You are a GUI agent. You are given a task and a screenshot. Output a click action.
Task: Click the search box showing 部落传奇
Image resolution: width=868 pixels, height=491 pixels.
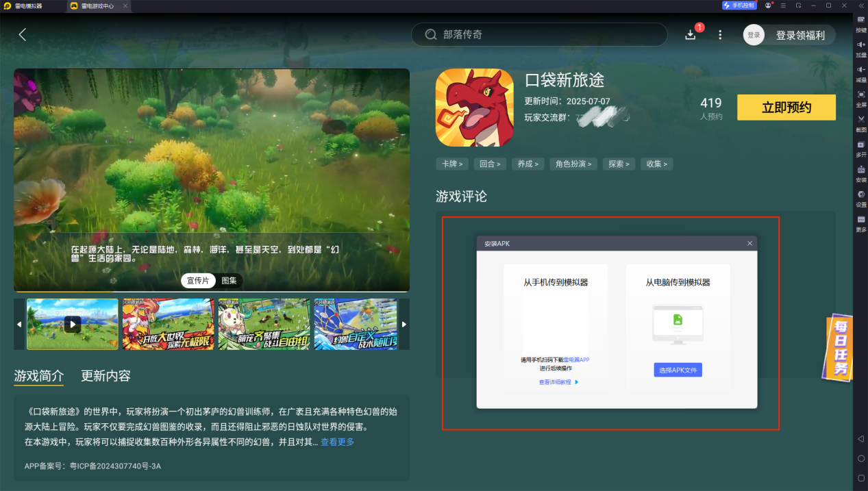[538, 34]
